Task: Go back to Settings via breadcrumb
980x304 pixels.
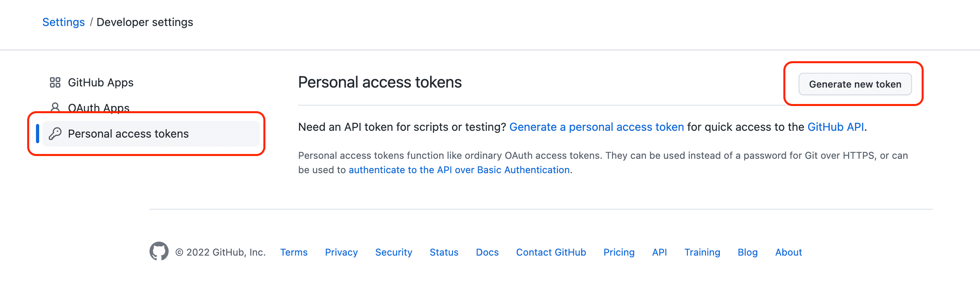Action: [x=64, y=22]
